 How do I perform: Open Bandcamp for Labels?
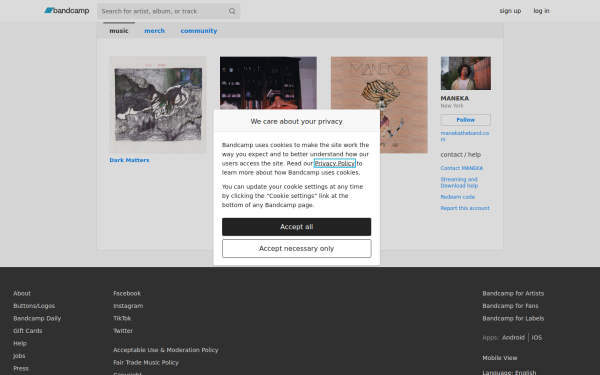coord(513,318)
